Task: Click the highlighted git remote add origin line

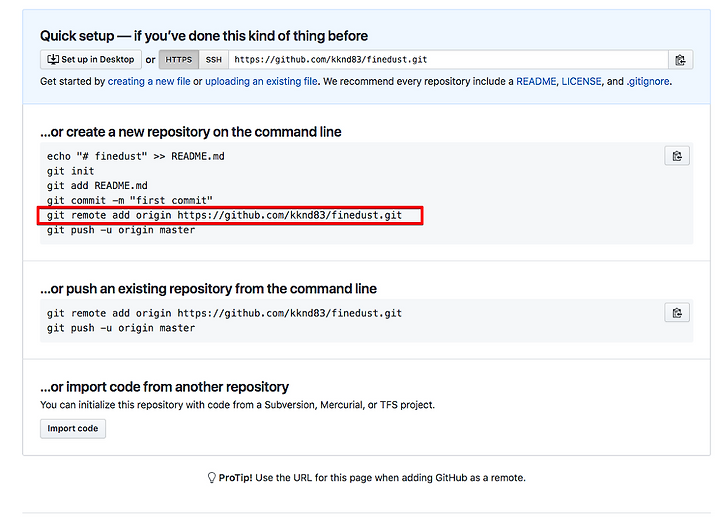Action: point(230,215)
